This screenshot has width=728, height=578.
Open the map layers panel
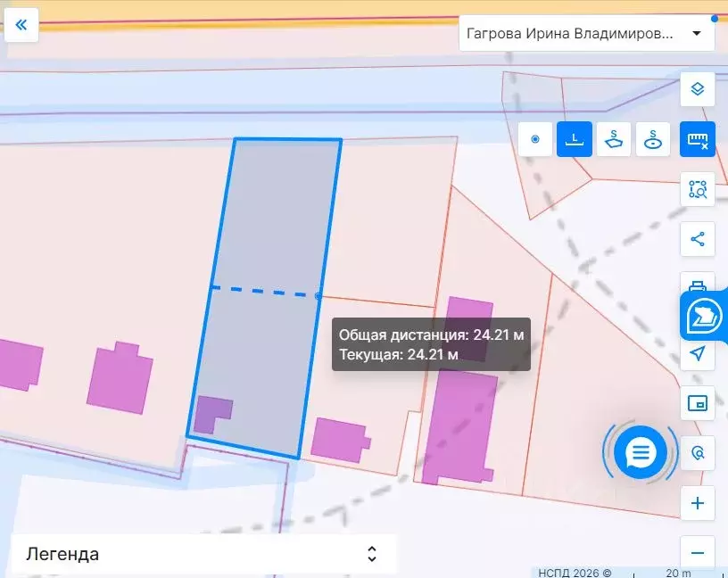click(x=698, y=89)
